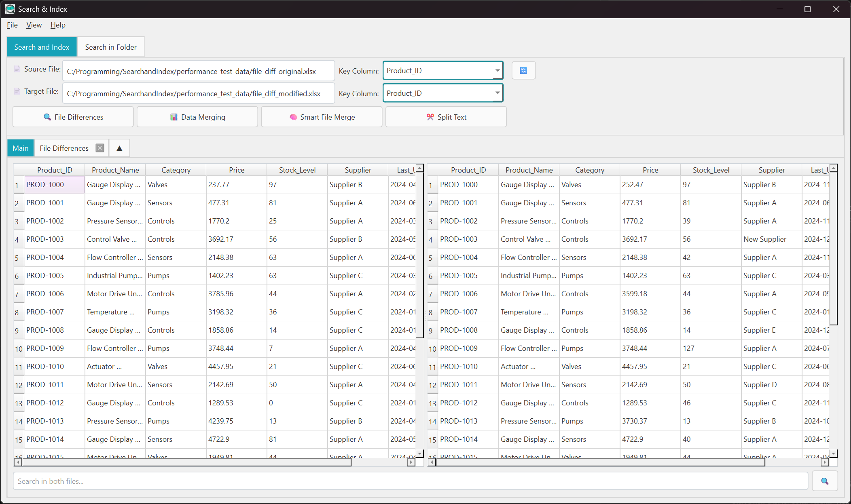Screen dimensions: 851x504
Task: Click the Data Merging button
Action: click(197, 117)
